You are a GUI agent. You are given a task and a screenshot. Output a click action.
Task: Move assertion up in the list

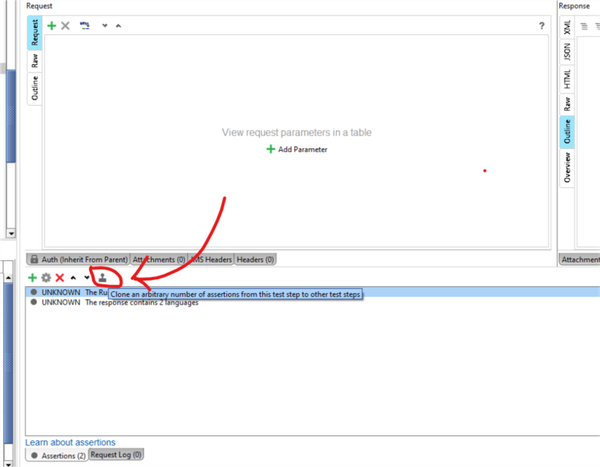(73, 278)
